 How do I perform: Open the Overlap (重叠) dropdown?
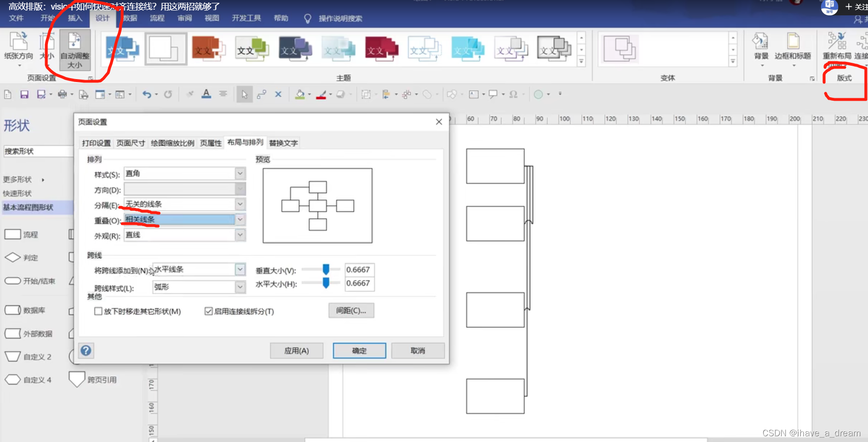[240, 220]
